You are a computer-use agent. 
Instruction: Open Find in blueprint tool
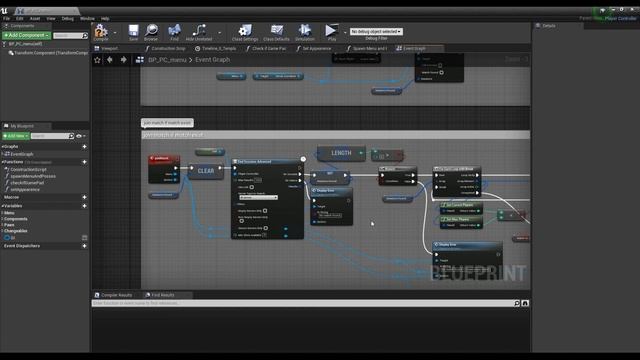(174, 32)
